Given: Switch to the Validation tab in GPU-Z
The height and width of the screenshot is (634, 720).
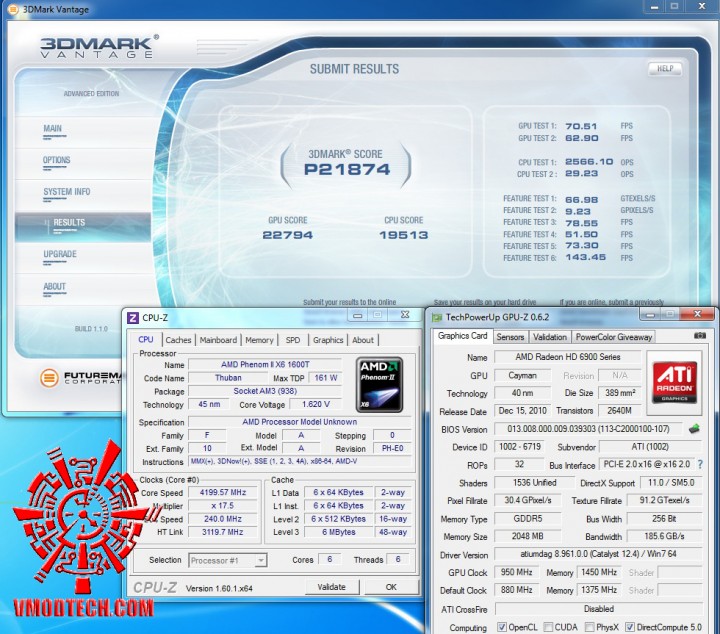Looking at the screenshot, I should pos(550,337).
